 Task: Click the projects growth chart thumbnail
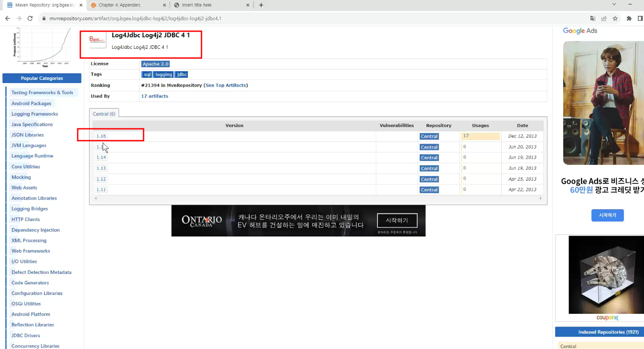tap(43, 47)
